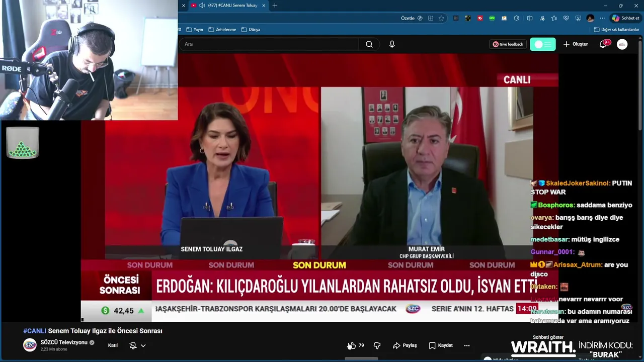Click Oluştur create button
The image size is (644, 362).
pos(575,44)
